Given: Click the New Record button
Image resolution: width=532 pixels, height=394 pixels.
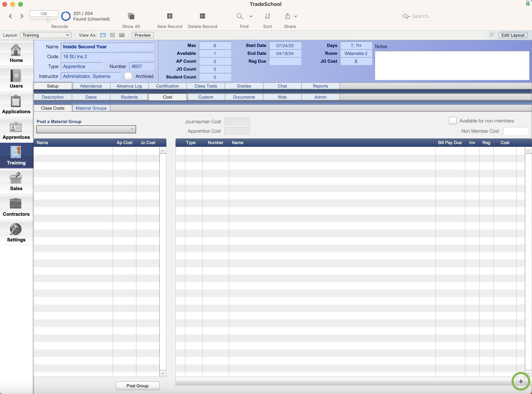Looking at the screenshot, I should [169, 16].
